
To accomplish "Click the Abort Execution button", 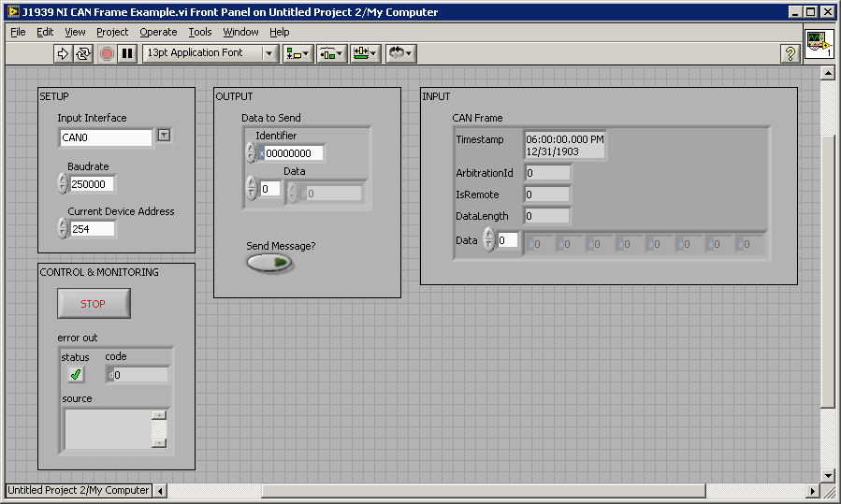I will pyautogui.click(x=107, y=53).
